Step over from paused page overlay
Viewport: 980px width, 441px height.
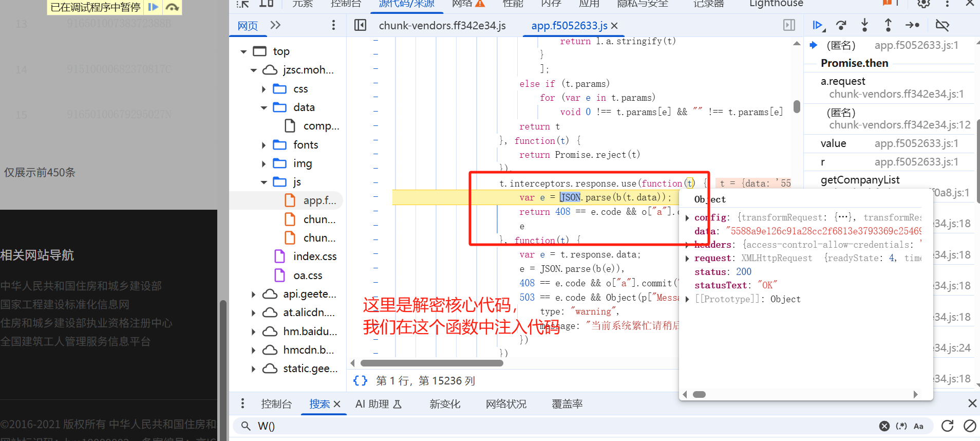pos(173,7)
